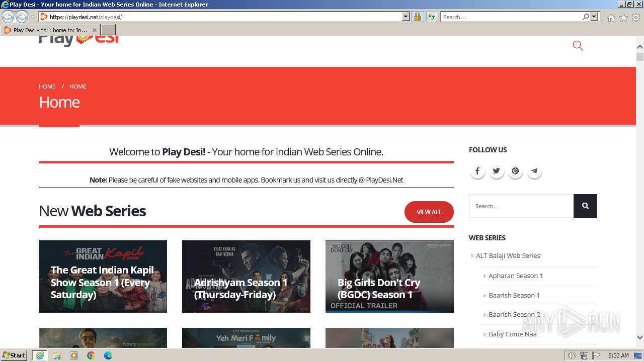
Task: Click the volume tray icon
Action: (x=572, y=355)
